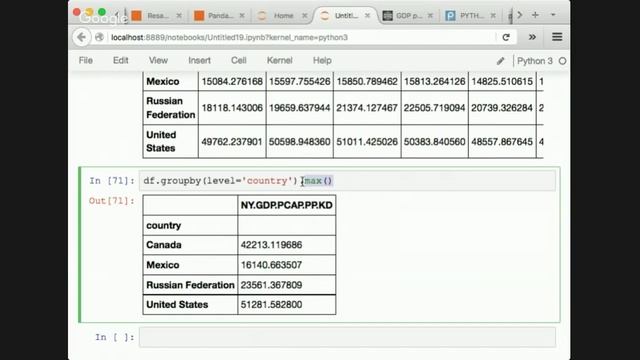Open the File menu
Viewport: 640px width, 360px height.
pyautogui.click(x=86, y=60)
